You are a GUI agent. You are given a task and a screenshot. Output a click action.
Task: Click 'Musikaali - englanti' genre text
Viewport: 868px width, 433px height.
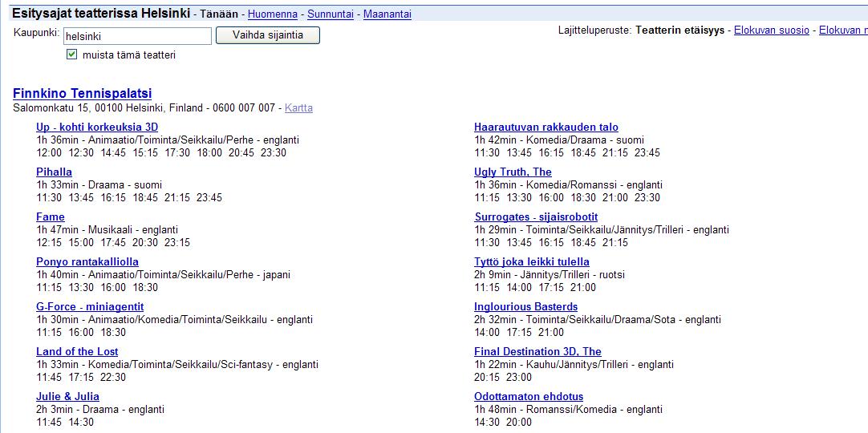(x=133, y=229)
